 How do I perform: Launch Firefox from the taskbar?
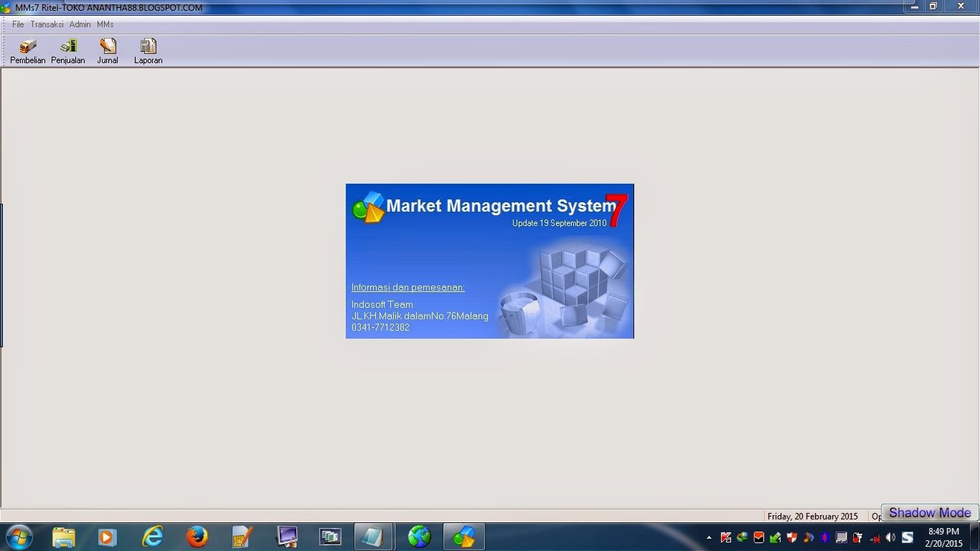point(197,537)
